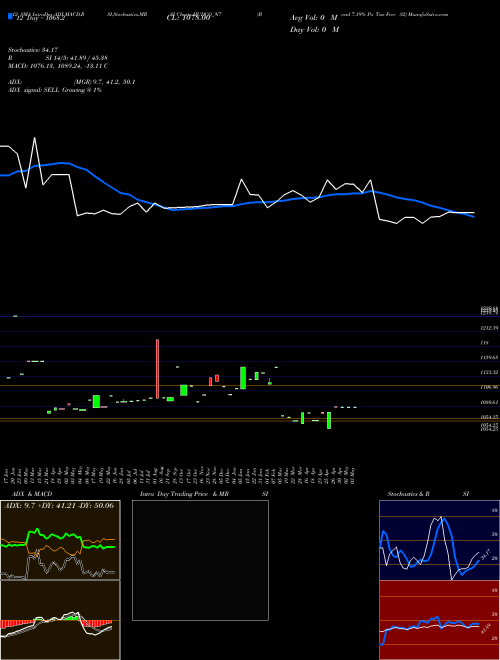Viewport: 500px width, 660px height.
Task: Click the tall red candlestick in price chart
Action: pos(157,369)
